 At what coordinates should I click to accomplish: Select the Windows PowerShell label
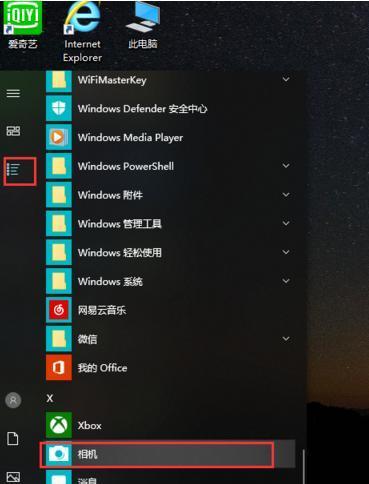tap(126, 166)
